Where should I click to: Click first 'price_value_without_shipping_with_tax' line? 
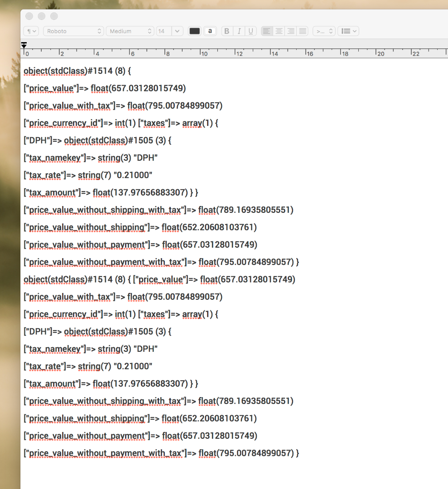(159, 210)
